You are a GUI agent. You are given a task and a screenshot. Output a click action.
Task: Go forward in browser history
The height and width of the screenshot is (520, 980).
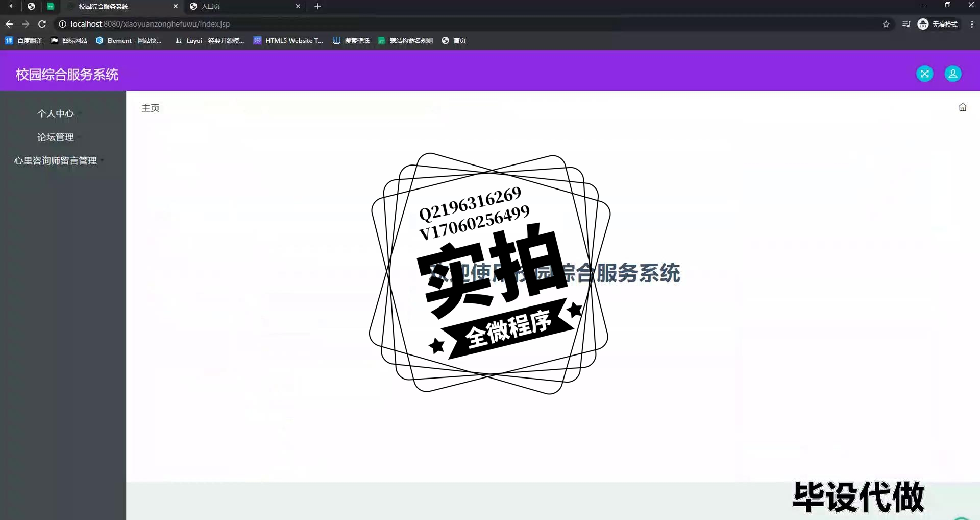(26, 24)
